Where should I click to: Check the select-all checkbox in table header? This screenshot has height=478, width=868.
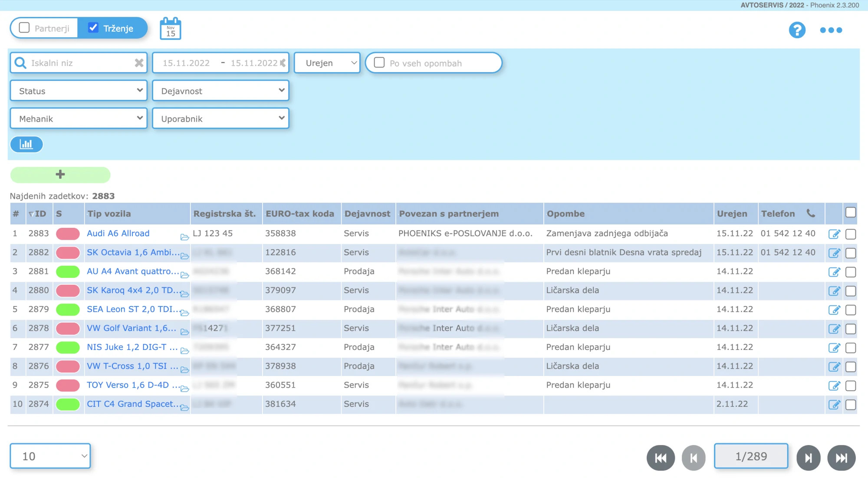coord(850,213)
